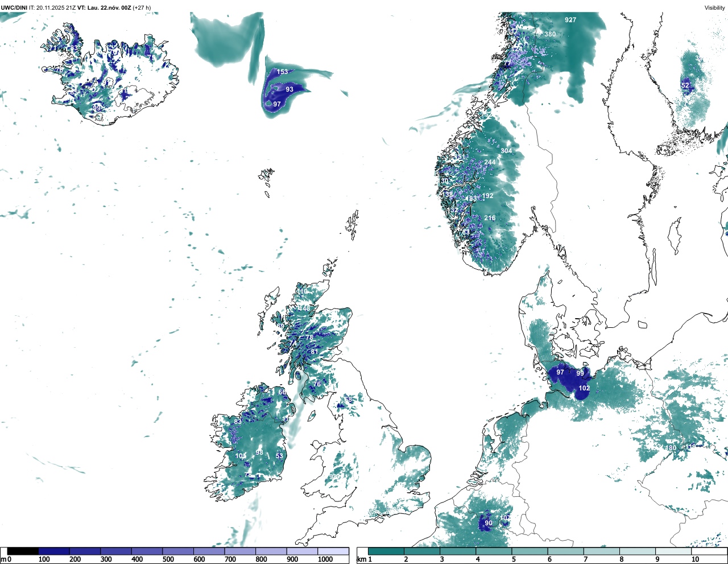Viewport: 728px width, 564px height.
Task: Click the '700' label on metre scale
Action: [230, 559]
